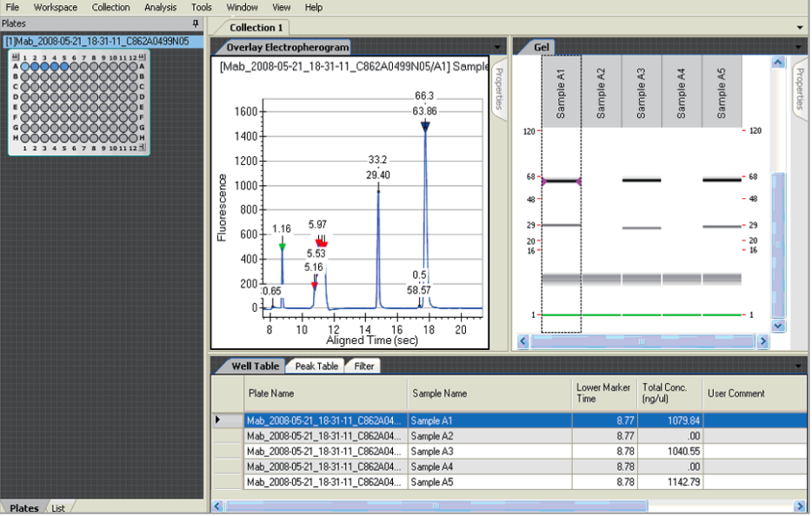Select the Sample A4 gel lane header

click(x=682, y=91)
